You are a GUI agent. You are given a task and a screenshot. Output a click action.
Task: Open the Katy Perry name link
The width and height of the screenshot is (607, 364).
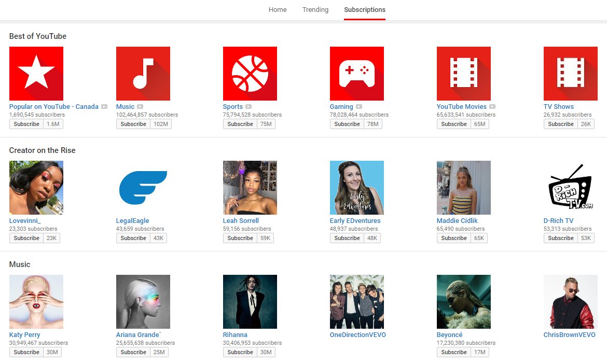(25, 335)
